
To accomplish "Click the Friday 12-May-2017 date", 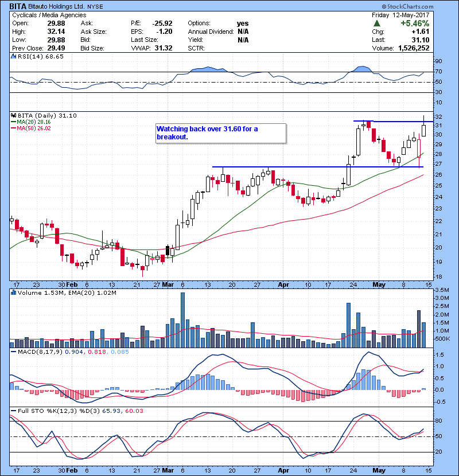I will (x=400, y=15).
